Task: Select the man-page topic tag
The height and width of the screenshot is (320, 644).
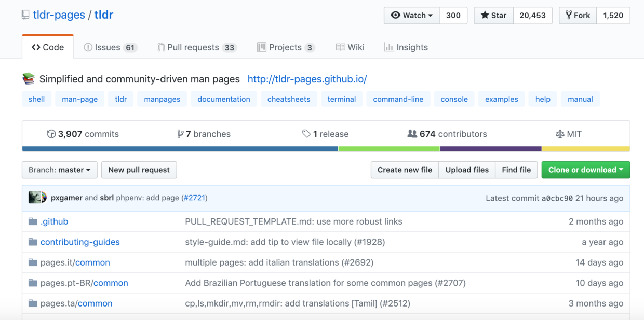Action: [80, 99]
